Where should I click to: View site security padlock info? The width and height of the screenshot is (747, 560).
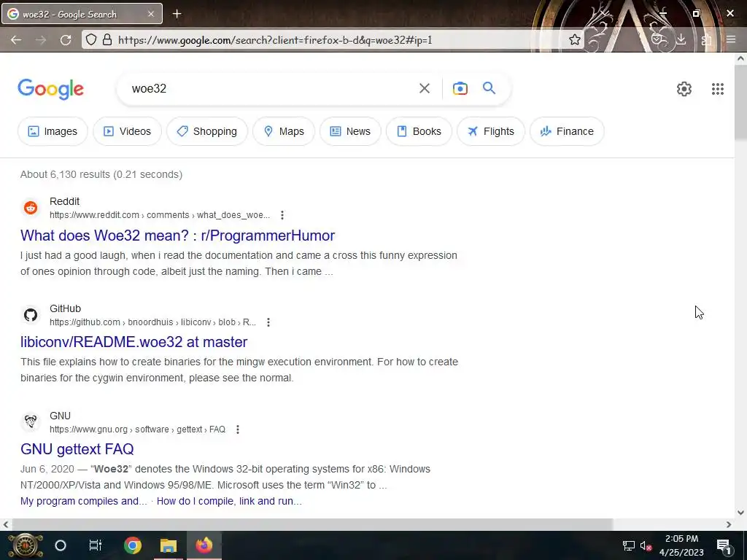pos(107,39)
